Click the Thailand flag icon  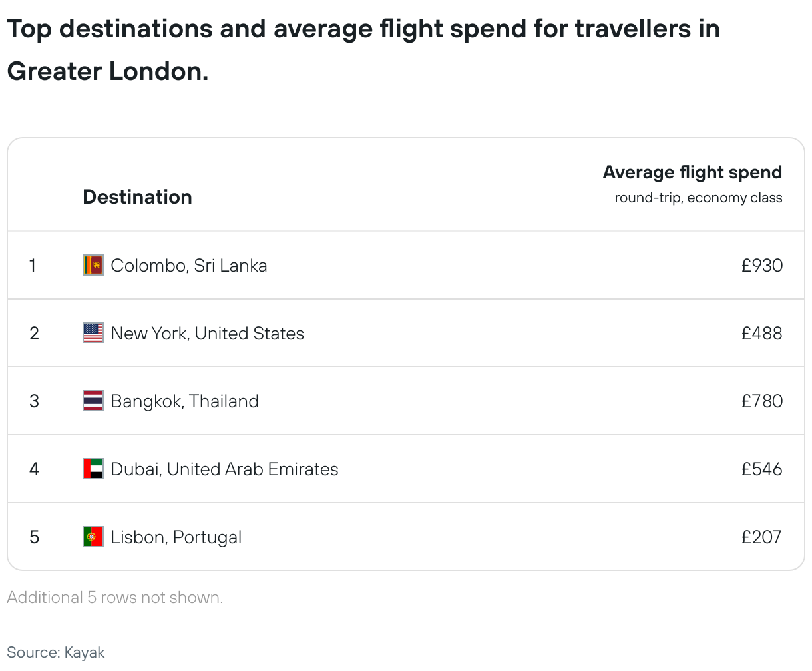coord(93,401)
